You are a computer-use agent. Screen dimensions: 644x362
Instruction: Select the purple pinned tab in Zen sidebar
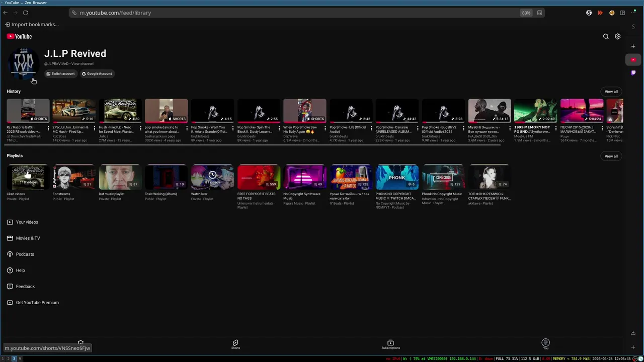[633, 72]
